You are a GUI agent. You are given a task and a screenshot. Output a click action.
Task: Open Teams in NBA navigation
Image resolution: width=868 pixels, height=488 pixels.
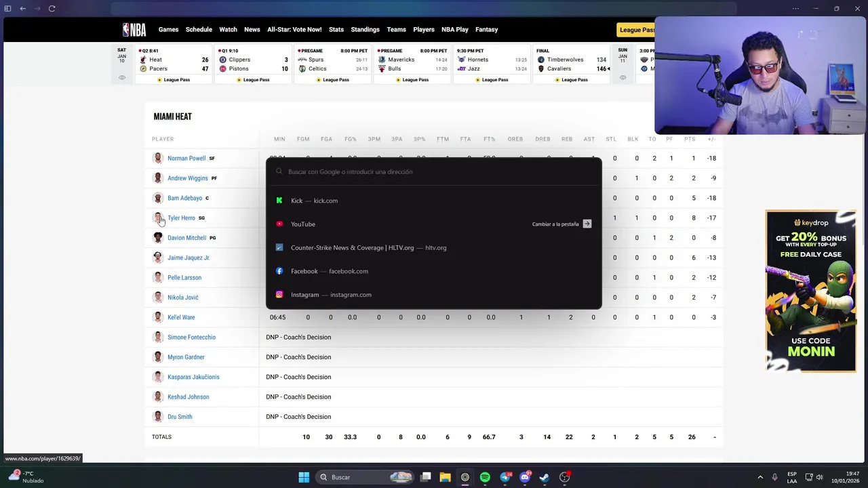396,29
